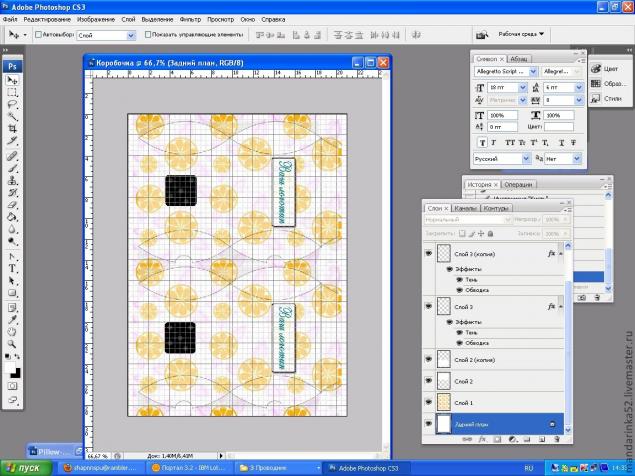Hide layer Слой 2 (копия) via eye icon

(x=428, y=359)
